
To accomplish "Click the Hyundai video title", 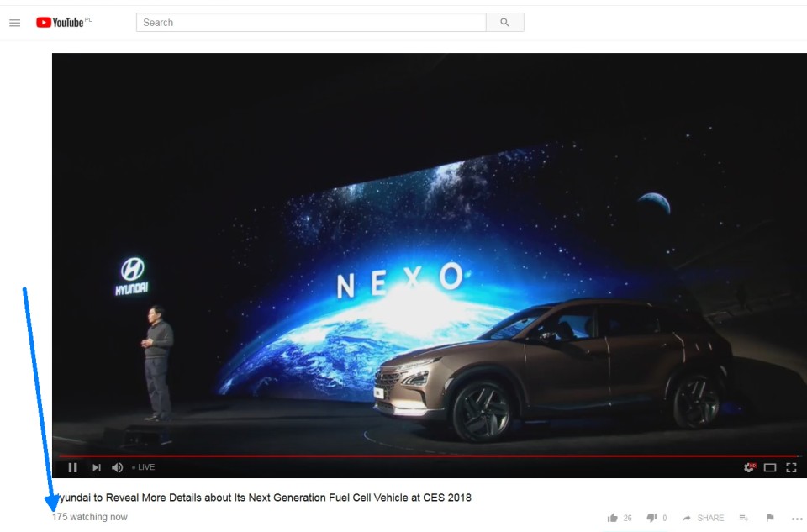I will (x=262, y=498).
